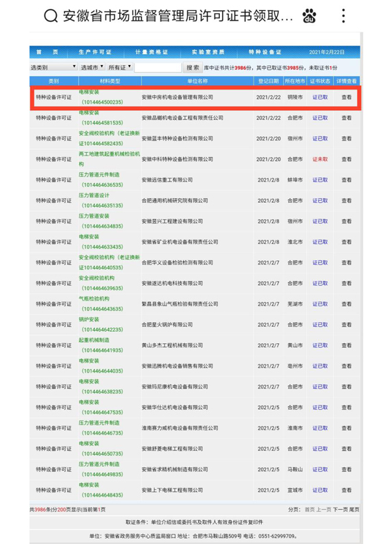Expand the 所有证 certificate status dropdown

pyautogui.click(x=120, y=67)
